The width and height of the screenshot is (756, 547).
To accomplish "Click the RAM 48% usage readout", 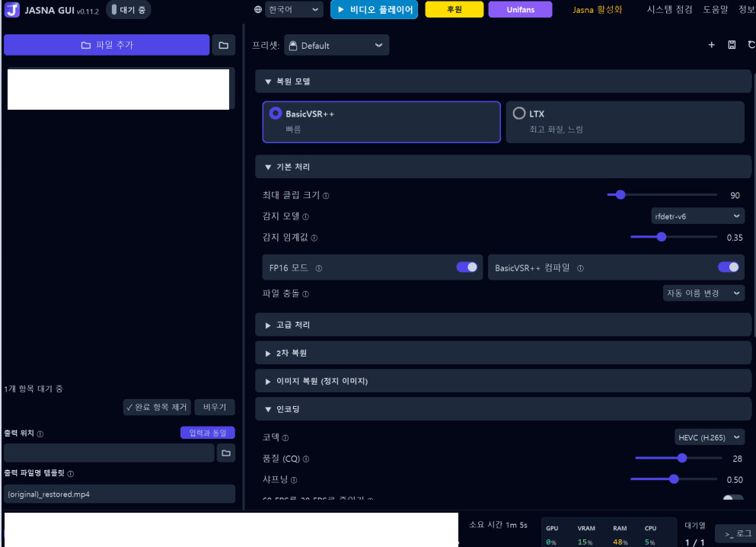I will pyautogui.click(x=620, y=536).
